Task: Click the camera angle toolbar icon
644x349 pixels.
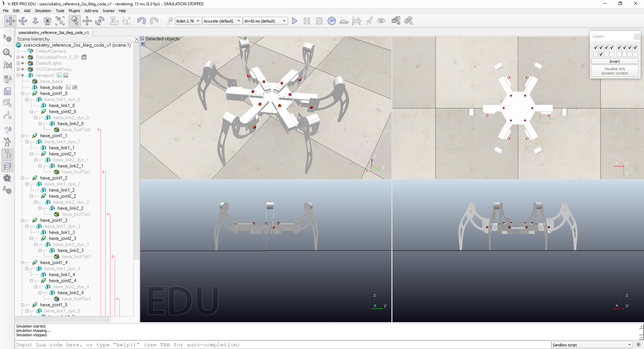Action: (x=48, y=21)
